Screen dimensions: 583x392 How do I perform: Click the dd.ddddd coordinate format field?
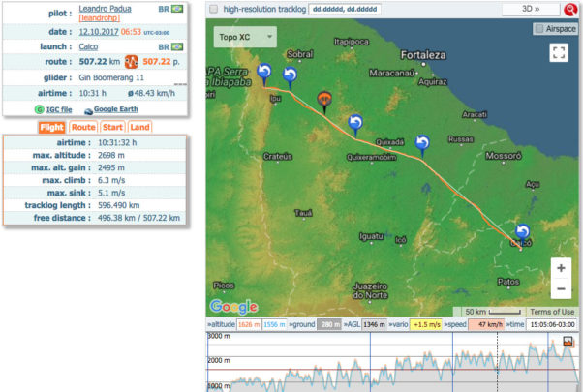click(345, 9)
